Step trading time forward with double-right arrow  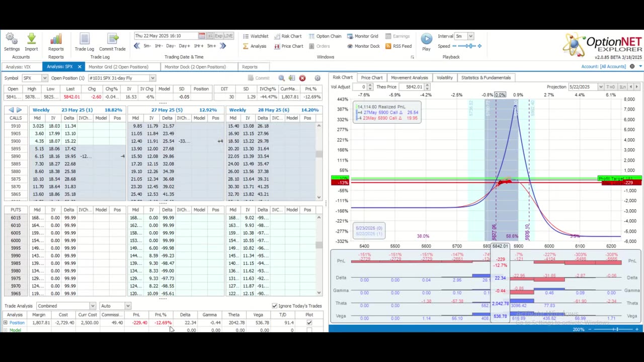(x=223, y=46)
